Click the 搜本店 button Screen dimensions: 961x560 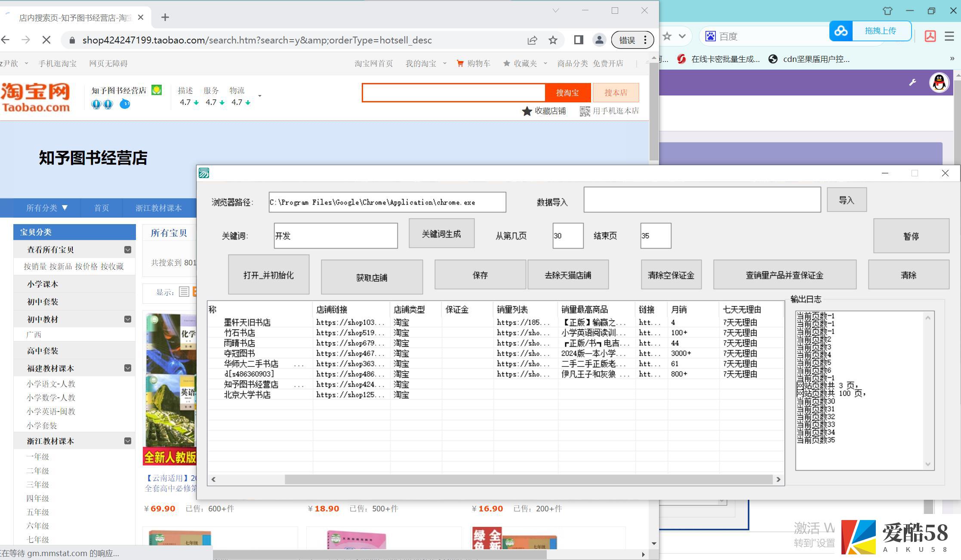click(616, 92)
